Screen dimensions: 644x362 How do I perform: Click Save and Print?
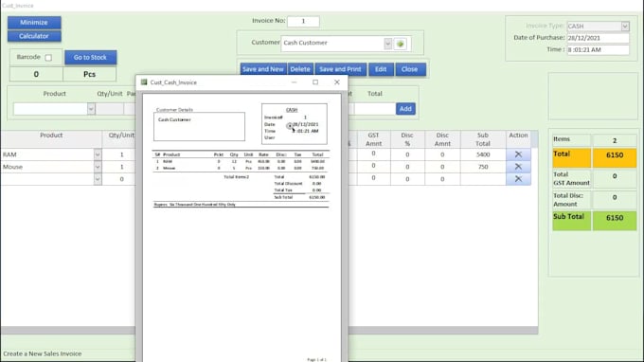[340, 69]
